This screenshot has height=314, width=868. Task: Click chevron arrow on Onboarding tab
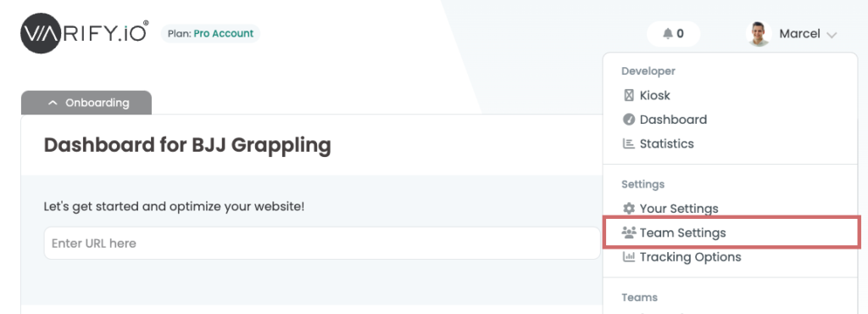tap(53, 103)
